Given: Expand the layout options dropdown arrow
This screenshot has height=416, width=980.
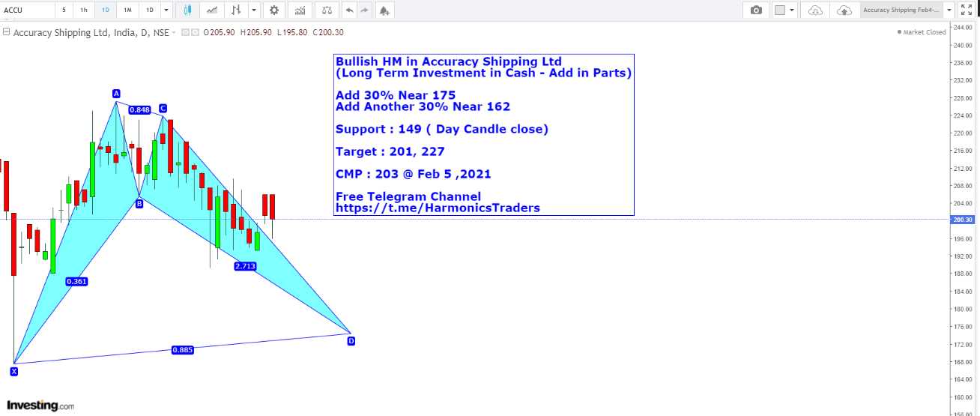Looking at the screenshot, I should click(792, 10).
